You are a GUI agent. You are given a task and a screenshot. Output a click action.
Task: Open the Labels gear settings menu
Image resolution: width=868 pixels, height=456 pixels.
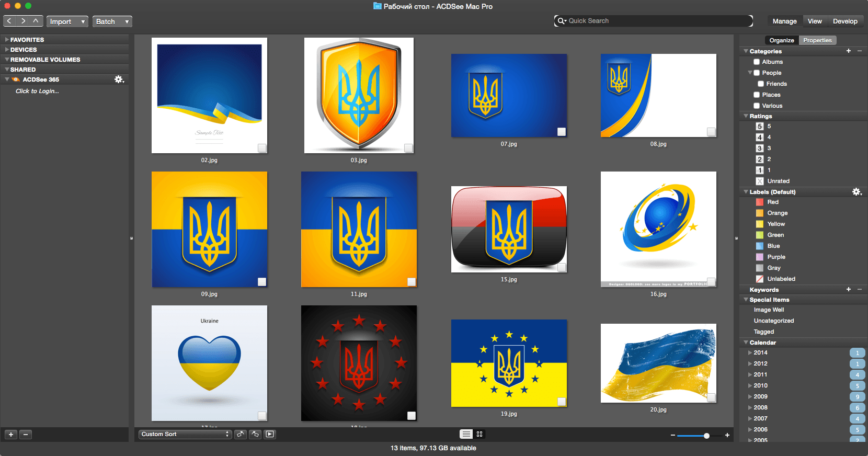[856, 192]
